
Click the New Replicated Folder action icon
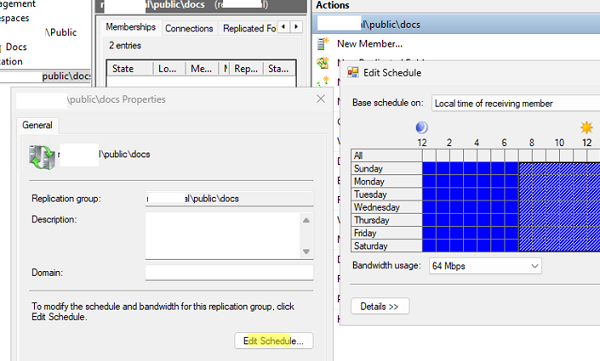point(323,62)
